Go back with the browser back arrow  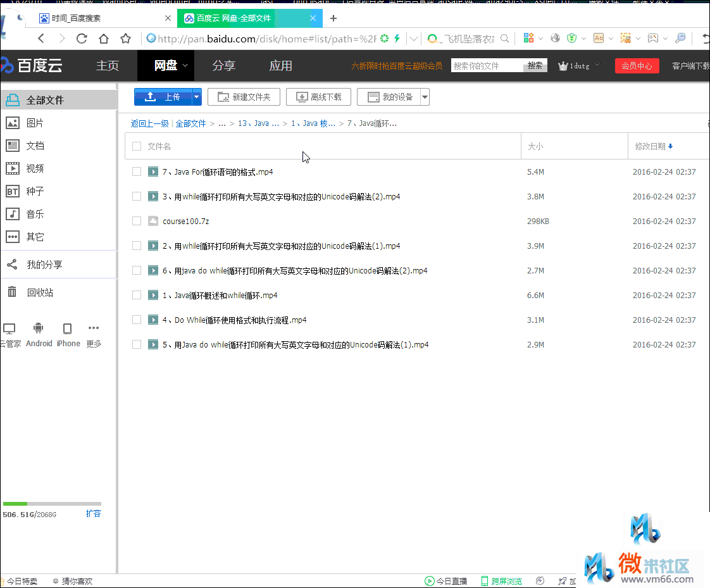(x=41, y=39)
